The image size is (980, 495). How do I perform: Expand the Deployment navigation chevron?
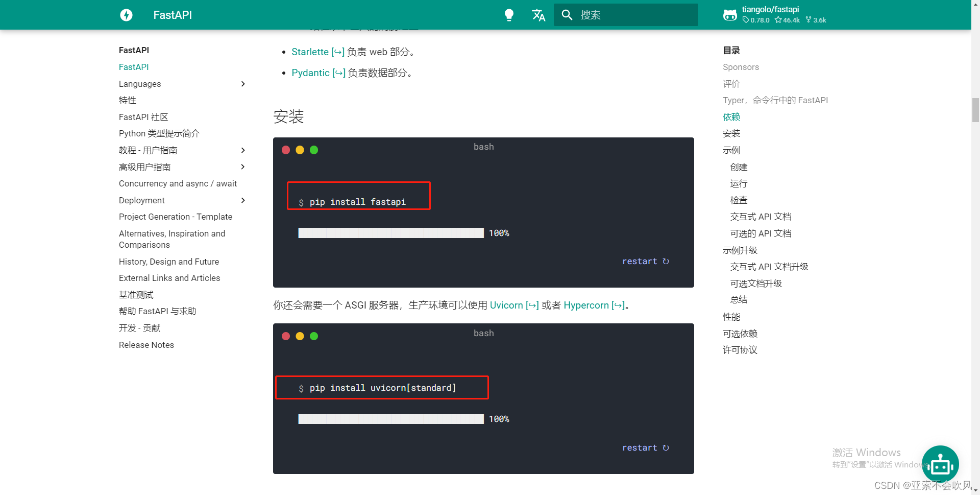point(243,200)
